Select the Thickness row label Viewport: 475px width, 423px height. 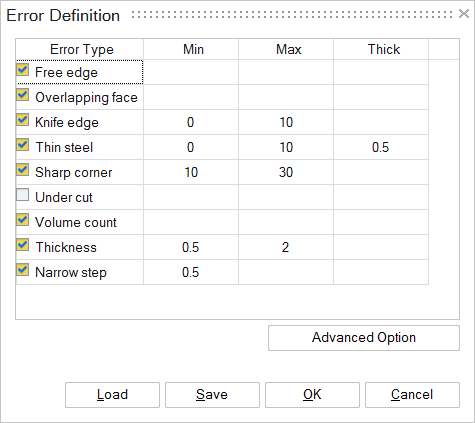pyautogui.click(x=66, y=247)
